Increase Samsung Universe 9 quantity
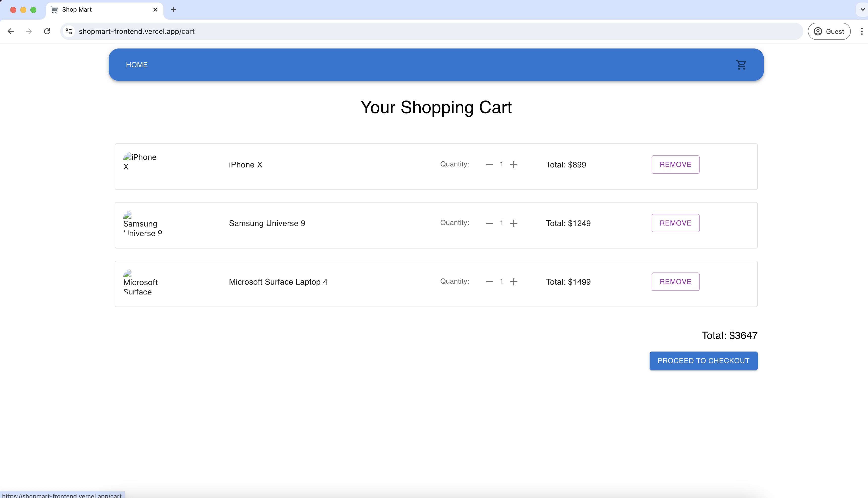The height and width of the screenshot is (498, 868). (514, 223)
